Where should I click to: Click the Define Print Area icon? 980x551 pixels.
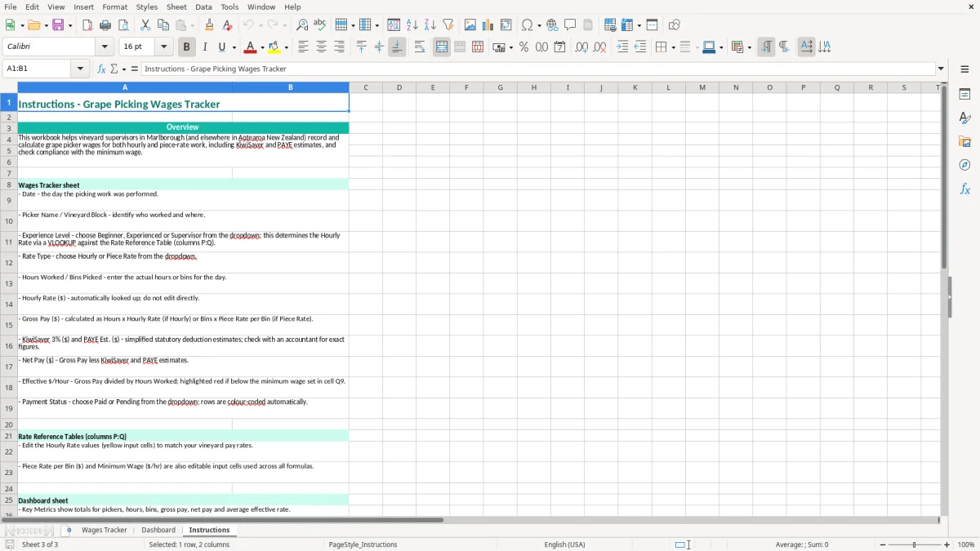610,24
